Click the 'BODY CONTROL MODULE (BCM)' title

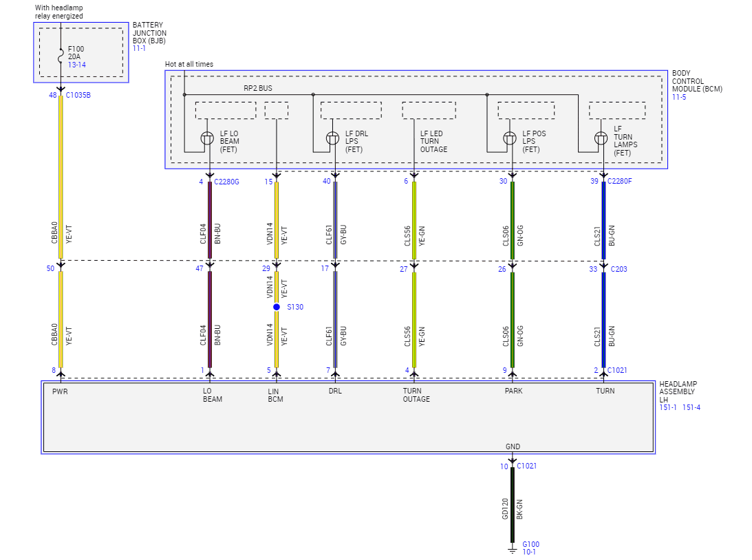click(x=697, y=81)
